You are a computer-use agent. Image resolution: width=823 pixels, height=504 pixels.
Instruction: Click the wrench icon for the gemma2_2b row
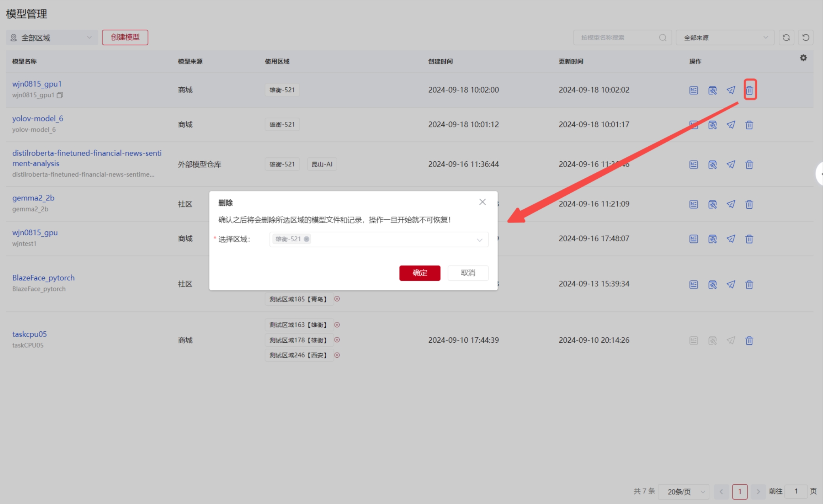tap(712, 204)
